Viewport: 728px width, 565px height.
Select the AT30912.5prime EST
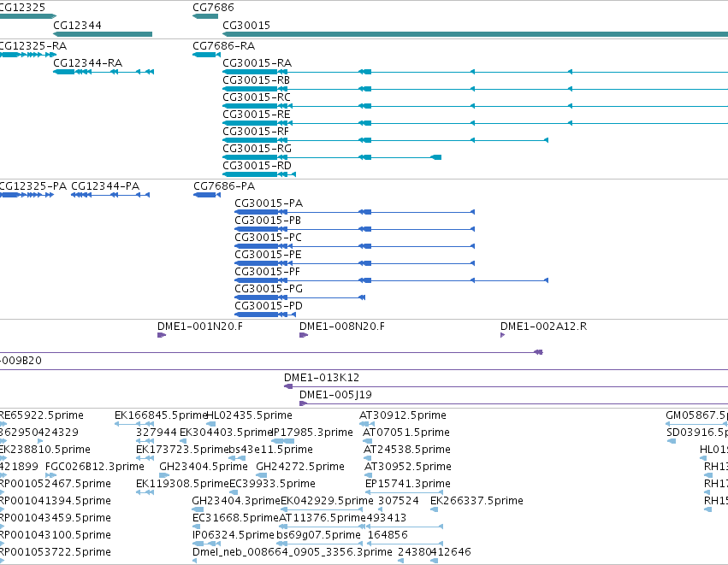click(x=367, y=424)
